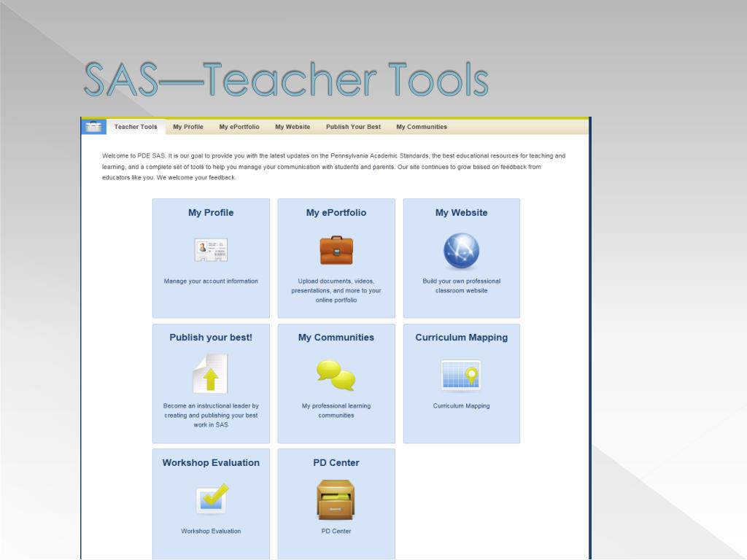Open the yellow chat bubbles Communities icon
The height and width of the screenshot is (560, 747).
point(336,376)
